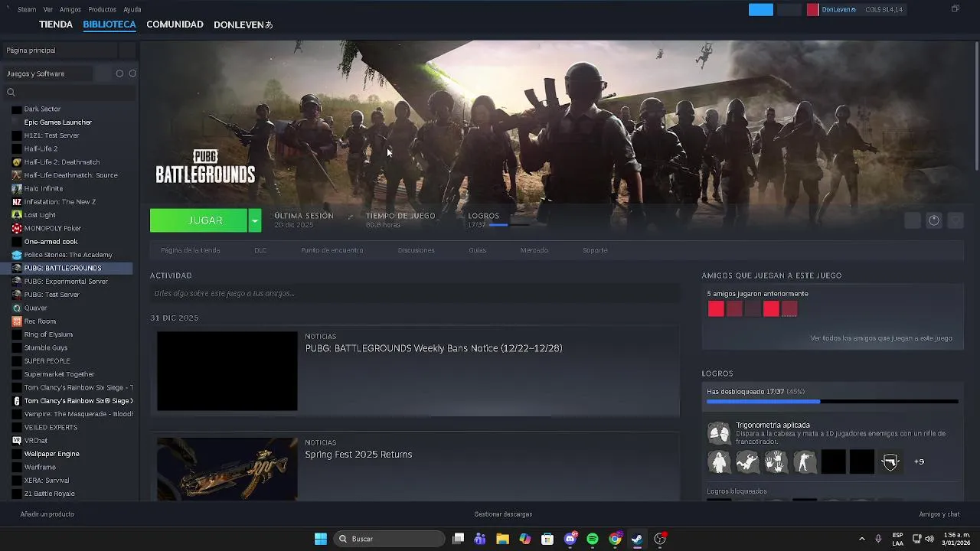Open Spring Fest 2025 Returns news headline

coord(358,455)
